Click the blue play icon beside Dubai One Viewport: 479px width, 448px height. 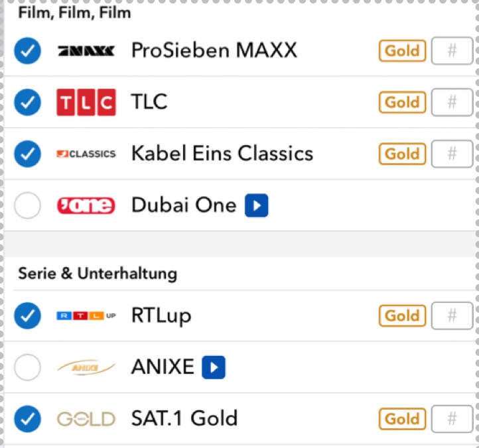tap(256, 205)
